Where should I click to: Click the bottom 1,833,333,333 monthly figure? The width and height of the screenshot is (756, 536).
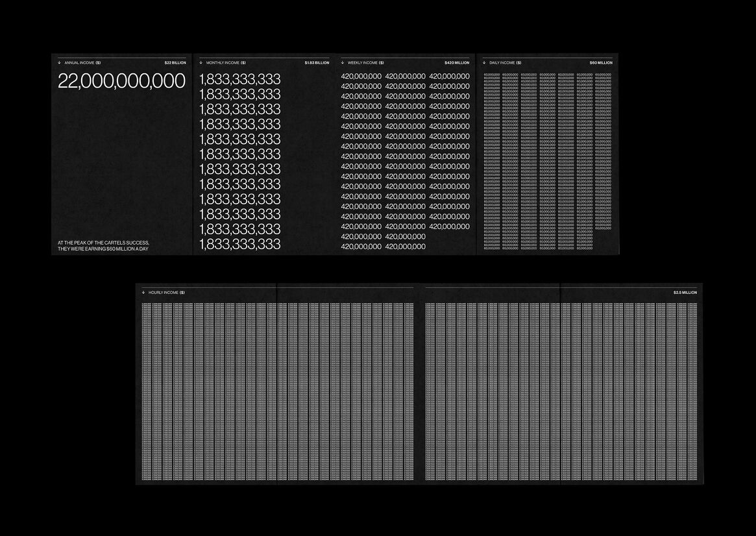click(x=240, y=244)
